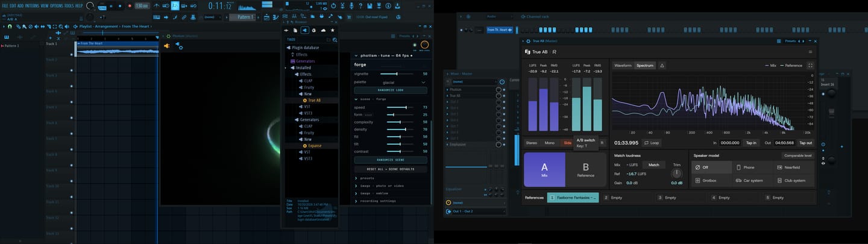
Task: Click the magnet snap icon in Playlist toolbar
Action: point(10,27)
